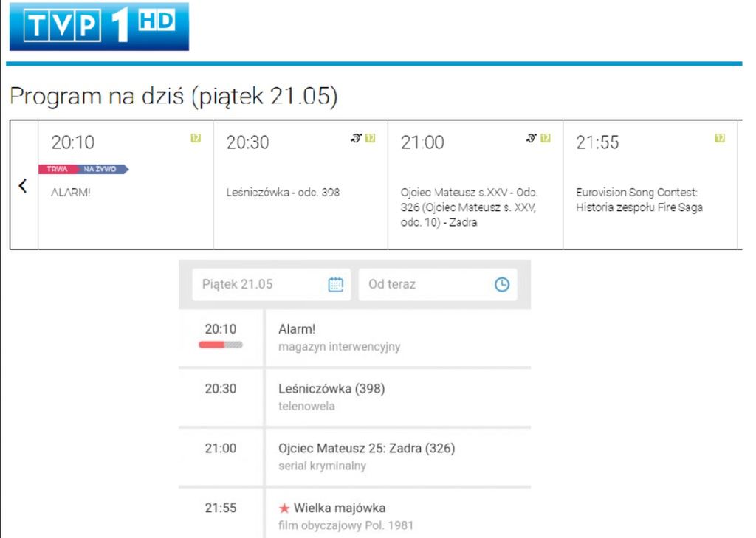The image size is (756, 538).
Task: Open Eurovision Song Contest Fire Saga card
Action: click(x=639, y=199)
